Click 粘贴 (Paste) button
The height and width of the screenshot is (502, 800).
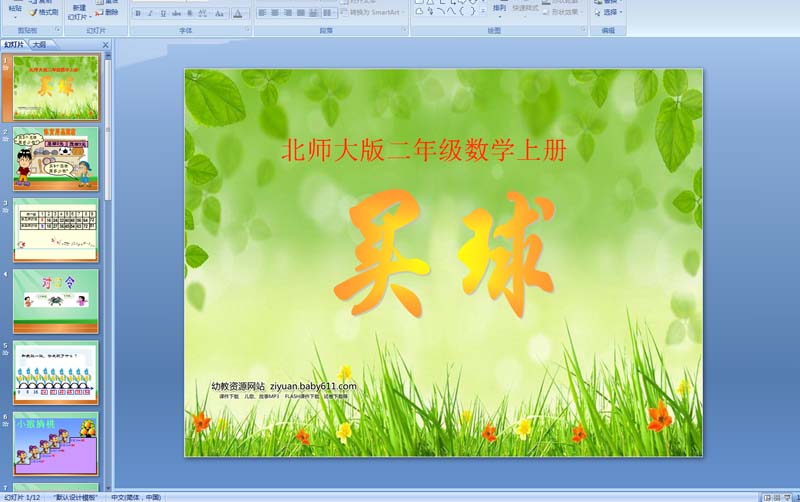pyautogui.click(x=15, y=8)
